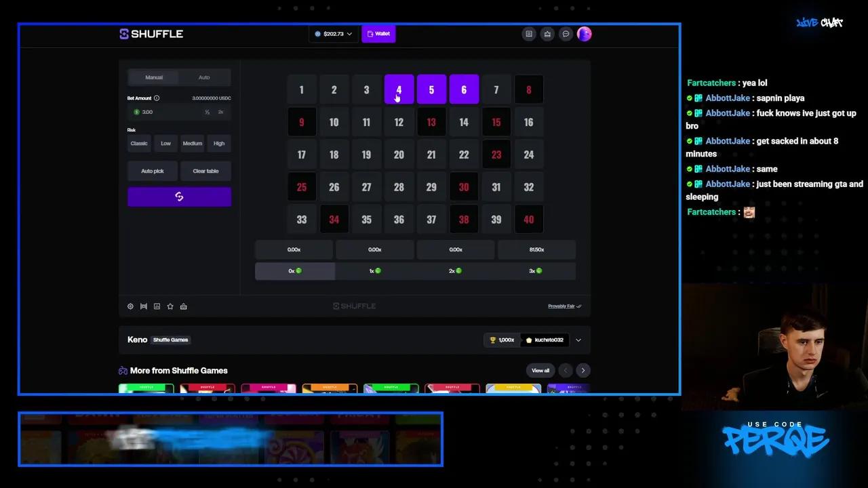Expand the kucheto032 leaderboard dropdown
This screenshot has height=488, width=868.
click(578, 340)
